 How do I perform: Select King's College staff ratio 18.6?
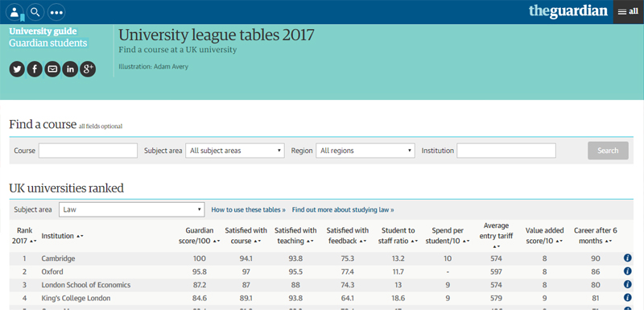398,298
